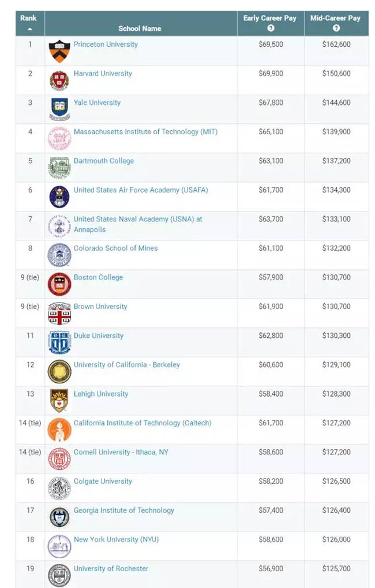The height and width of the screenshot is (588, 375).
Task: Click the Yale University shield logo
Action: (59, 110)
